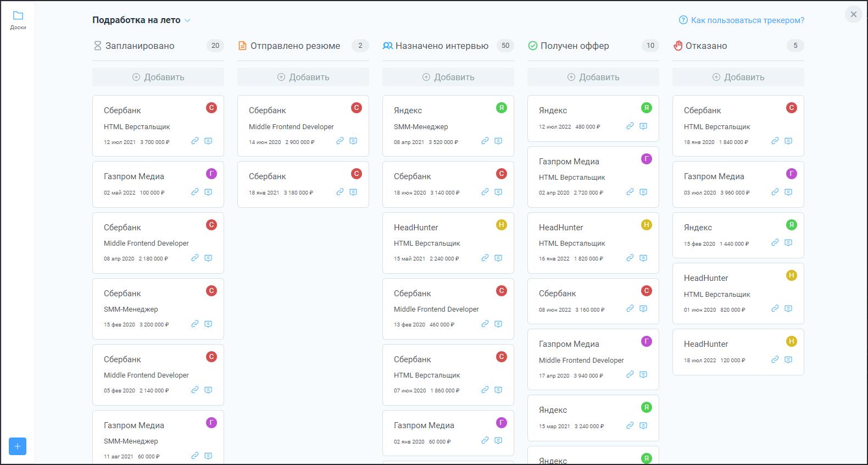This screenshot has width=868, height=465.
Task: Open comments on the 18 июн 2020 card
Action: coord(498,192)
